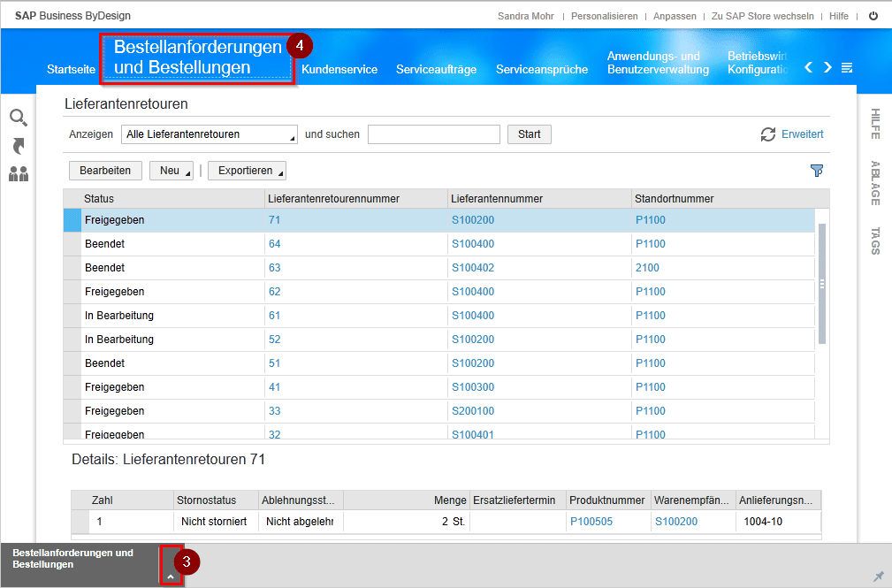The height and width of the screenshot is (588, 892).
Task: Open supplier return number 63
Action: (274, 268)
